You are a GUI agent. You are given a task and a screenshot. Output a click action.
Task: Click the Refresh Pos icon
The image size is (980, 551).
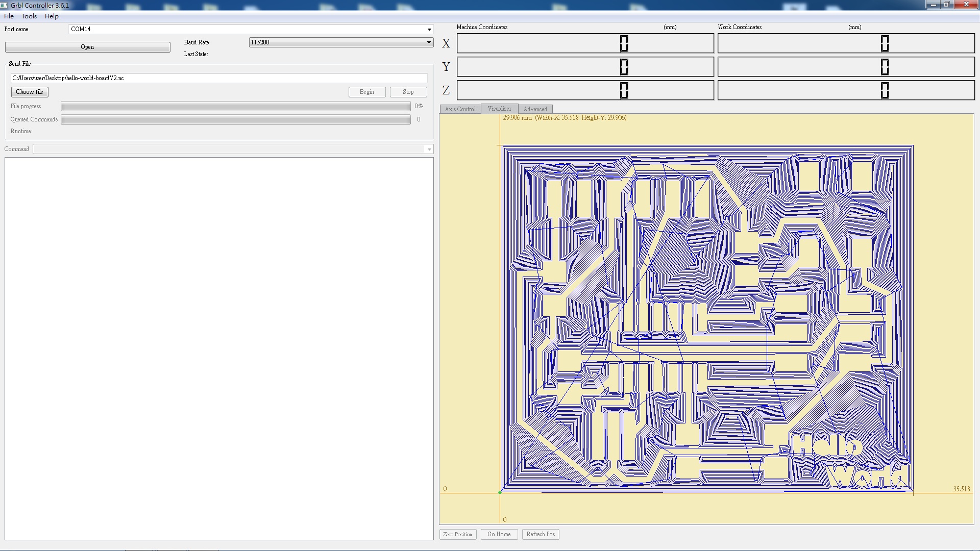(541, 534)
